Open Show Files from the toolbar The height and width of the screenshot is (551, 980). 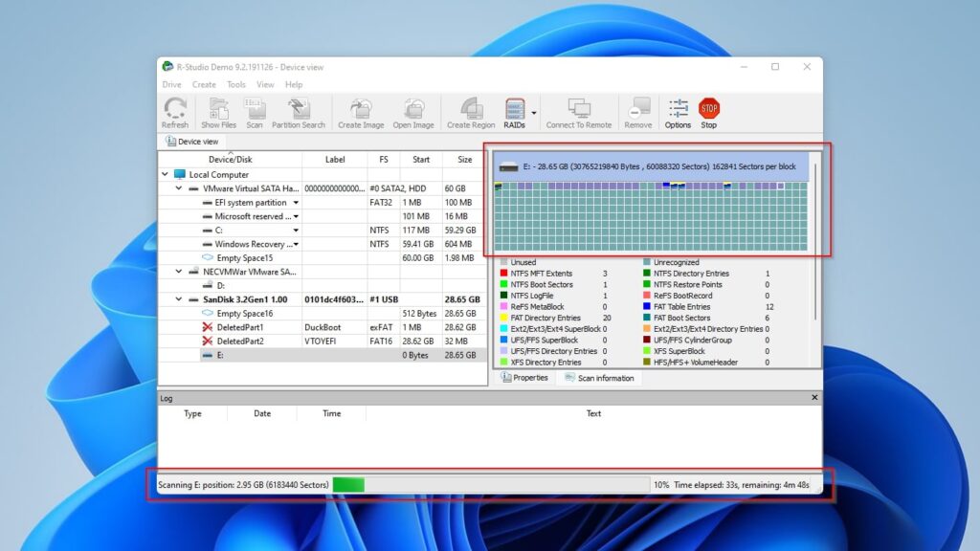[x=219, y=113]
